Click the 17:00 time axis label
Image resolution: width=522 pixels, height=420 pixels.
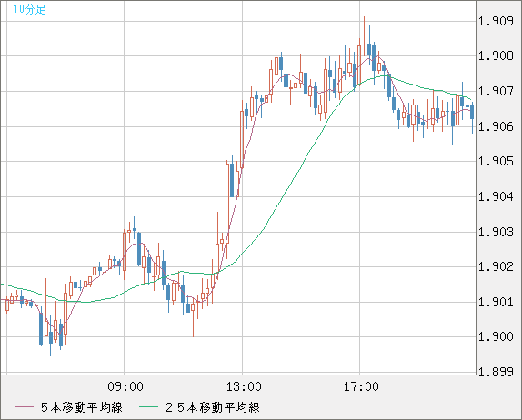(x=361, y=386)
